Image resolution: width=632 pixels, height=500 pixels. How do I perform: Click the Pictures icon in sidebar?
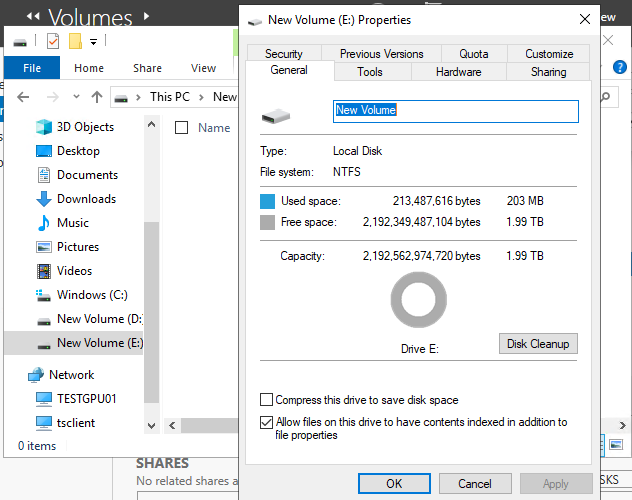44,247
